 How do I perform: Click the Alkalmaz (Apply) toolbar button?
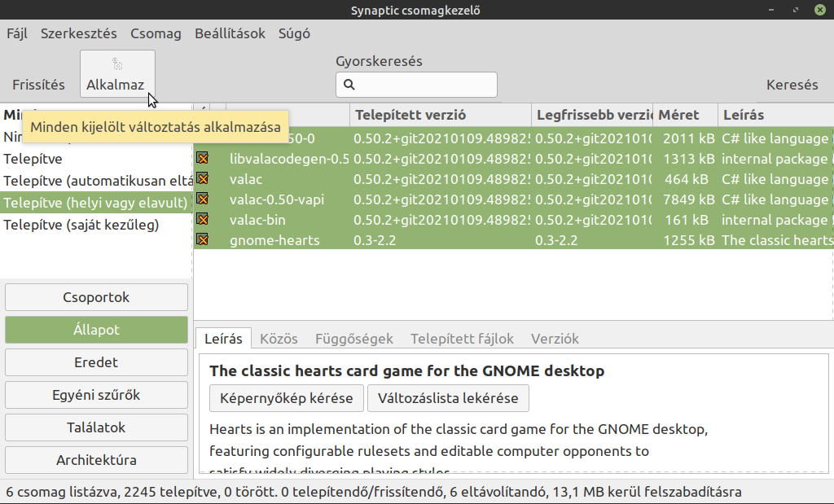(x=117, y=74)
